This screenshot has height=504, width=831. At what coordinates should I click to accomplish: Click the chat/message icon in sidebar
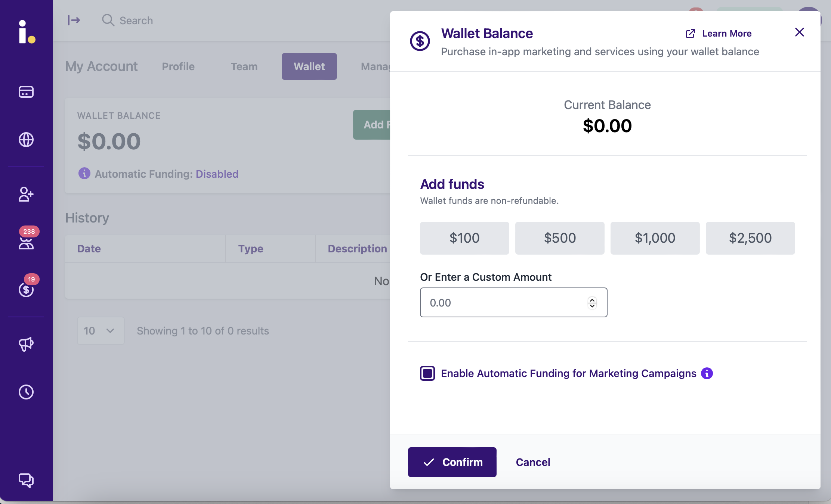pyautogui.click(x=25, y=481)
